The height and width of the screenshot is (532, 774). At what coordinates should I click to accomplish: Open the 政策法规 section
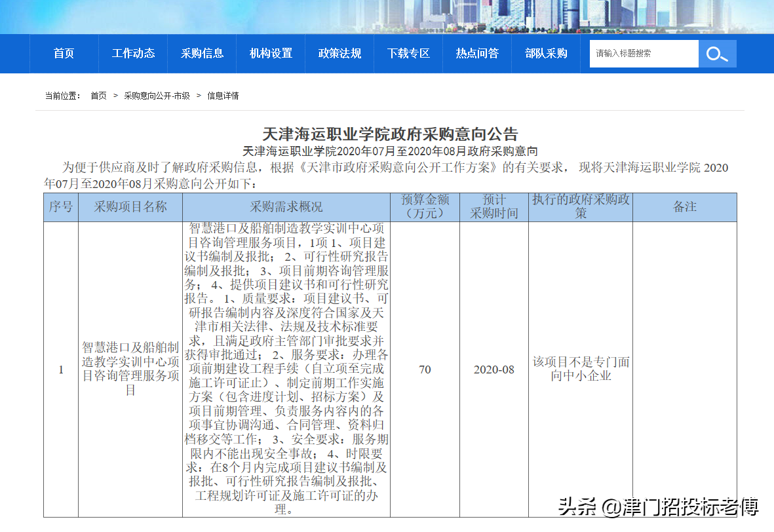click(x=339, y=54)
